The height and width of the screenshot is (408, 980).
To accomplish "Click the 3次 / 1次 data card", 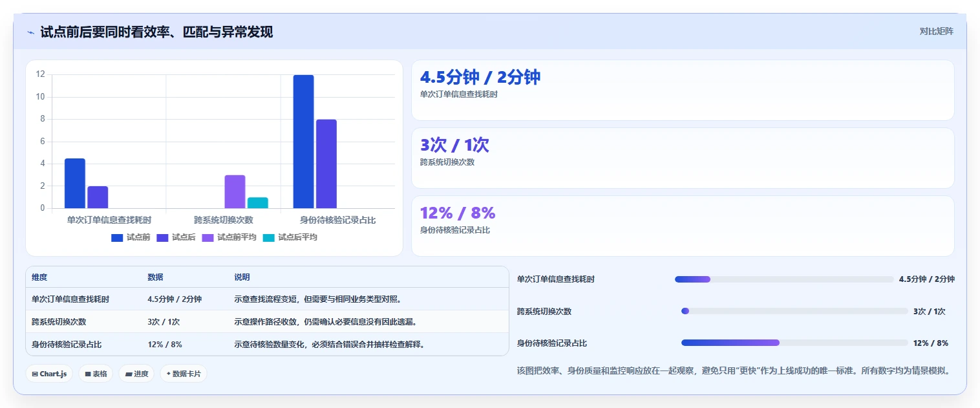I will click(683, 158).
